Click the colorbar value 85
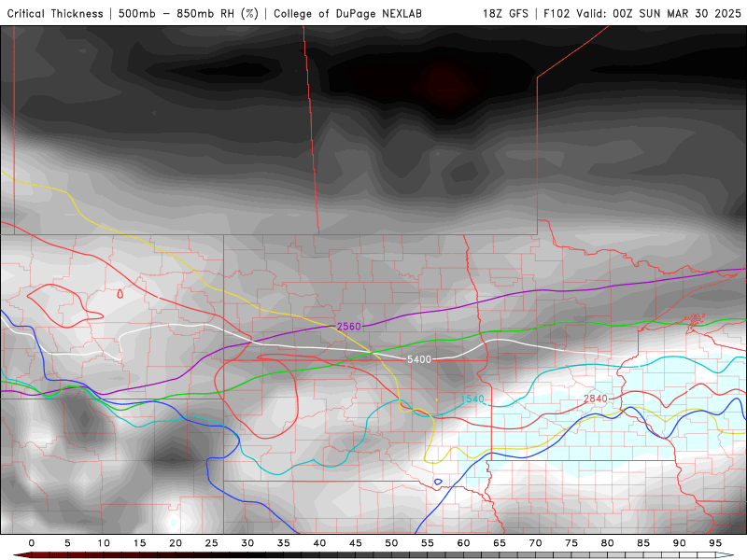The width and height of the screenshot is (747, 560). coord(643,543)
